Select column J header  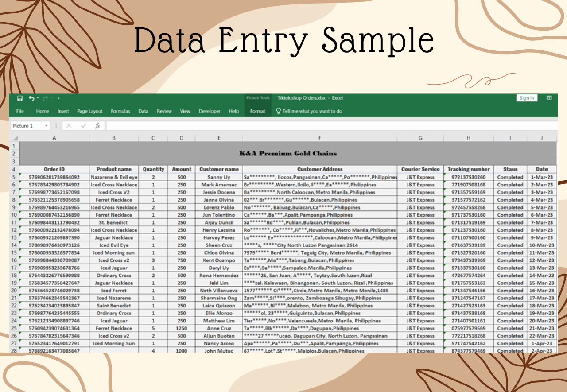click(542, 138)
